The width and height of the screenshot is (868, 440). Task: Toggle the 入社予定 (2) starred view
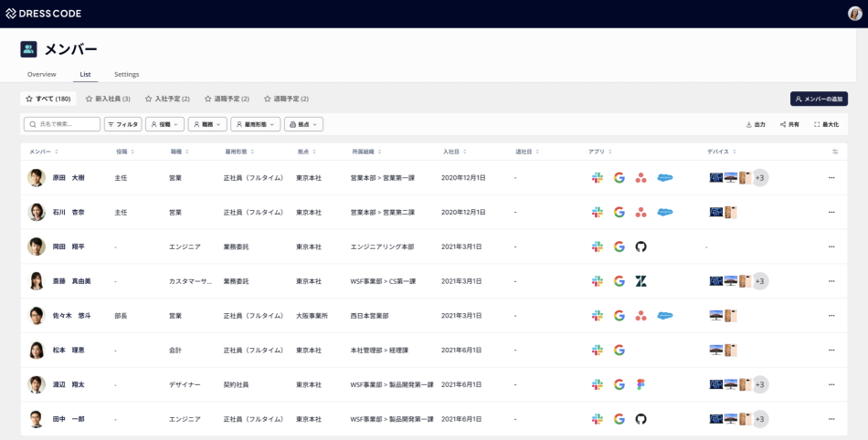167,99
